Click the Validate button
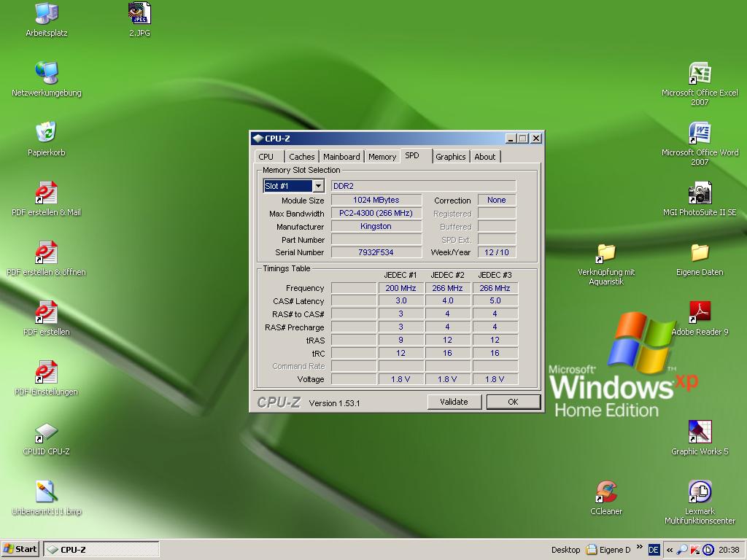747x560 pixels. tap(454, 402)
